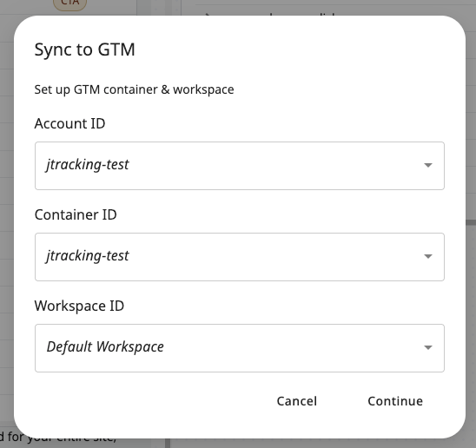Click the Workspace ID dropdown arrow

(x=428, y=347)
